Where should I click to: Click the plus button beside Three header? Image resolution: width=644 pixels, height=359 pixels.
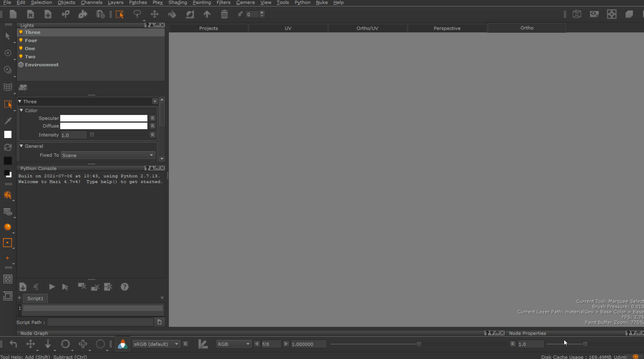(x=155, y=101)
